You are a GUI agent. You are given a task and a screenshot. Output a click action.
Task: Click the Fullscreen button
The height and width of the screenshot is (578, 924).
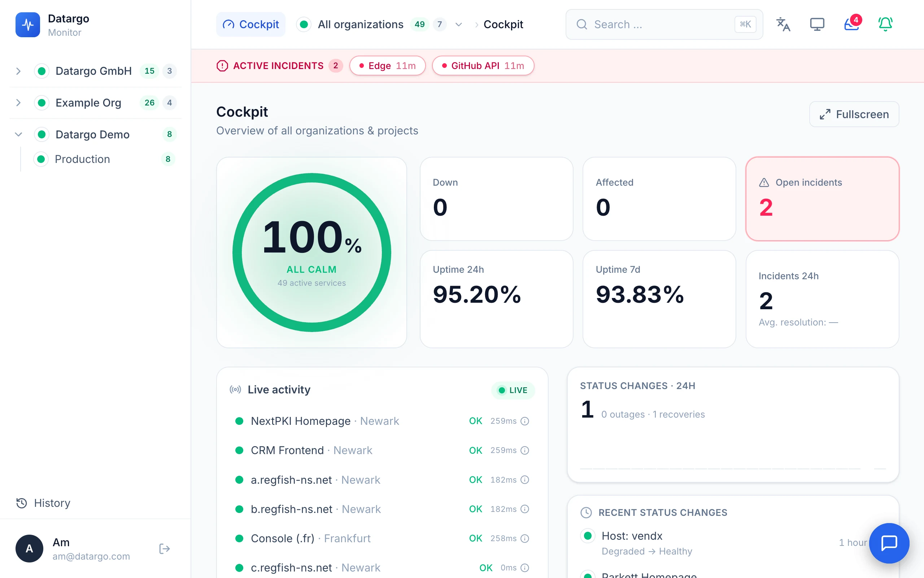pos(854,114)
